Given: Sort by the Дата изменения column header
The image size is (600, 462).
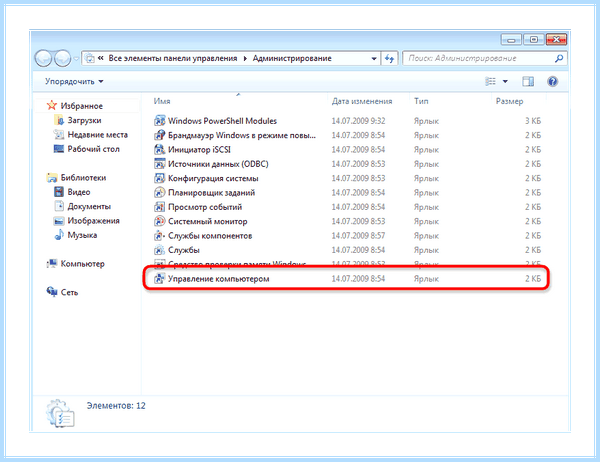Looking at the screenshot, I should (x=362, y=101).
